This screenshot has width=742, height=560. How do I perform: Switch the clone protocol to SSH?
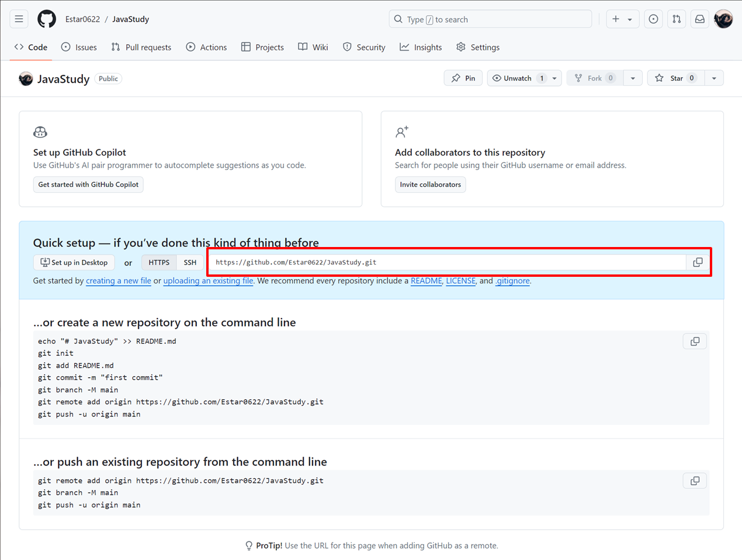pyautogui.click(x=190, y=262)
